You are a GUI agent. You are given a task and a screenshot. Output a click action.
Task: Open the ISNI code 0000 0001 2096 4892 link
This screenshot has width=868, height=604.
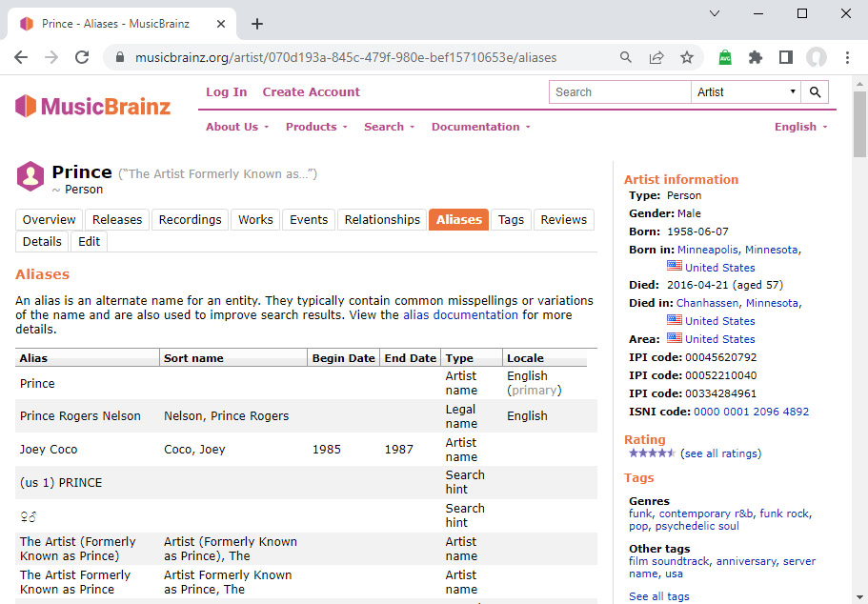pyautogui.click(x=751, y=412)
